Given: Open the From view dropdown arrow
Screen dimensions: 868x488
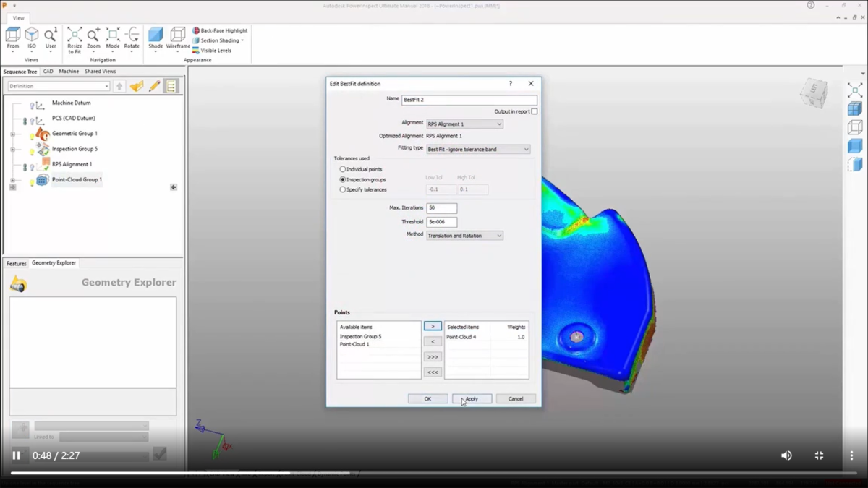Looking at the screenshot, I should tap(13, 51).
